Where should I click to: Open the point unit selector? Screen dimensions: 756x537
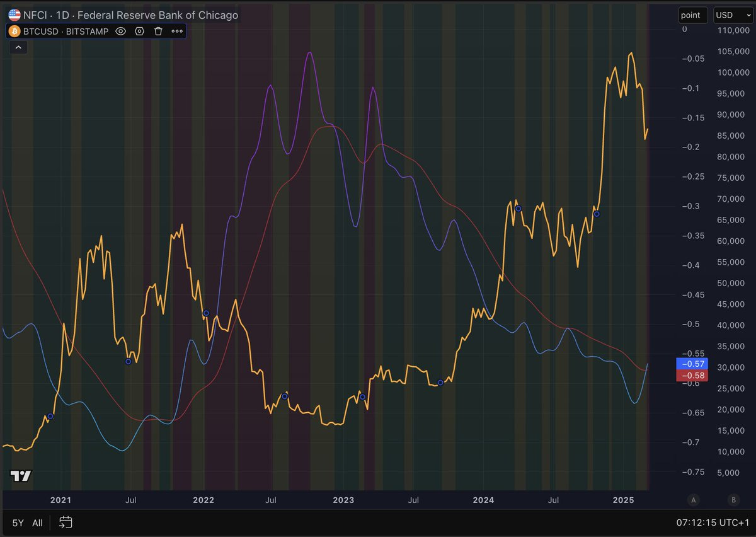click(x=692, y=14)
